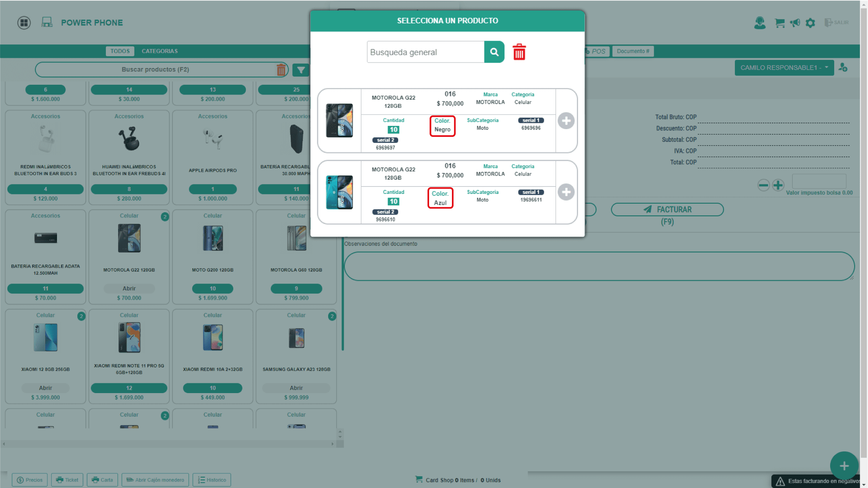Open Abrir on Motorola G22 128GB card
The height and width of the screenshot is (488, 868).
tap(129, 288)
